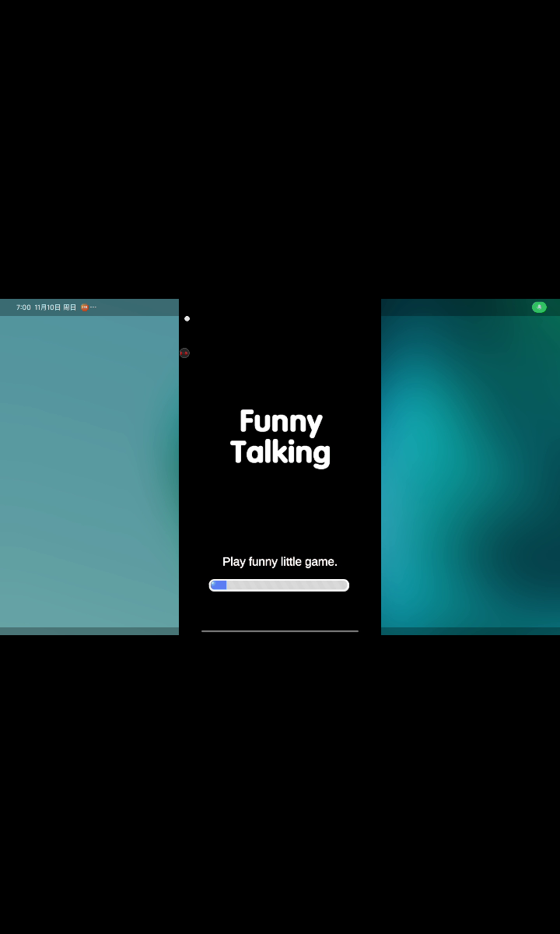This screenshot has height=934, width=560.
Task: Tap the green microphone indicator pill
Action: point(539,307)
